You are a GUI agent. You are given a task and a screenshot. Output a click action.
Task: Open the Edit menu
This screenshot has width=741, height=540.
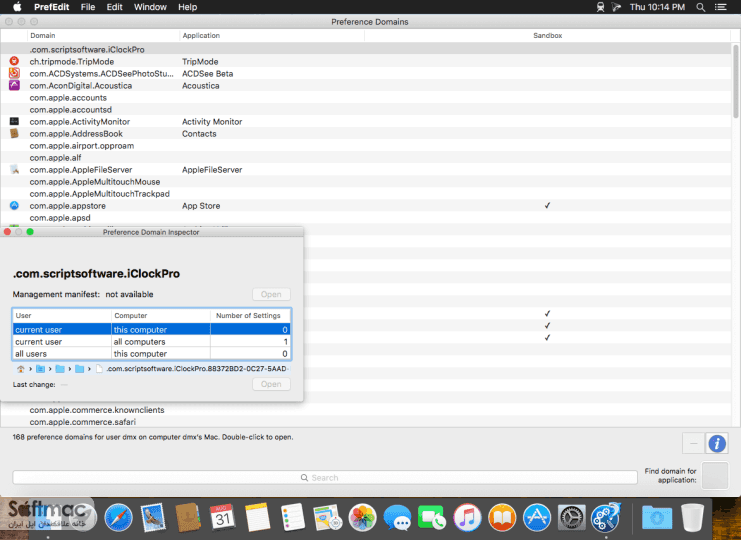tap(114, 7)
